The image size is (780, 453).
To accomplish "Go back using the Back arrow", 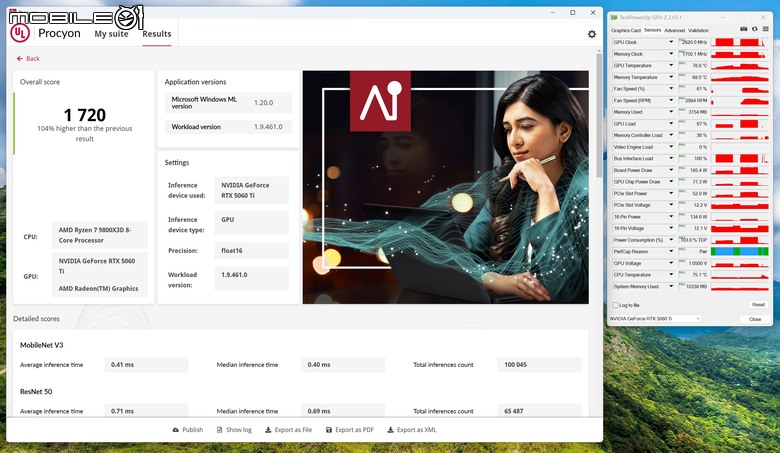I will coord(28,59).
